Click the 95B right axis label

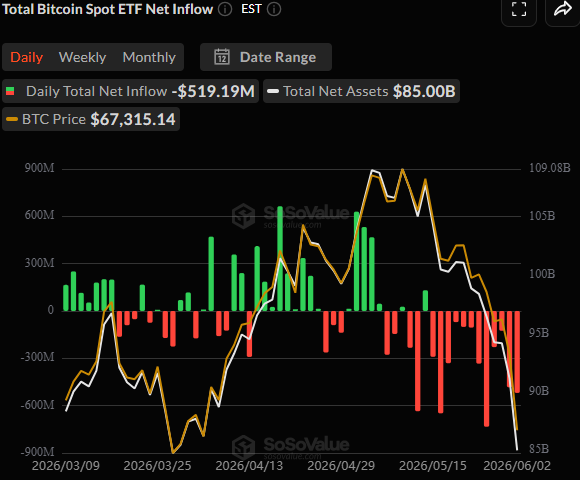(539, 333)
